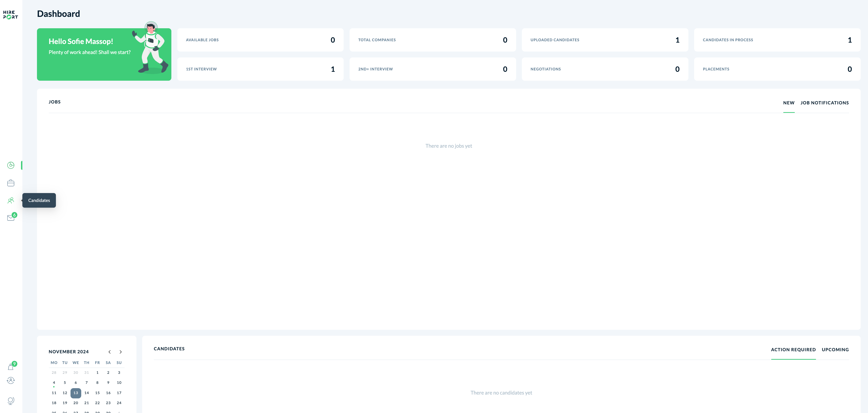The width and height of the screenshot is (868, 413).
Task: Switch to the JOB NOTIFICATIONS tab
Action: point(824,103)
